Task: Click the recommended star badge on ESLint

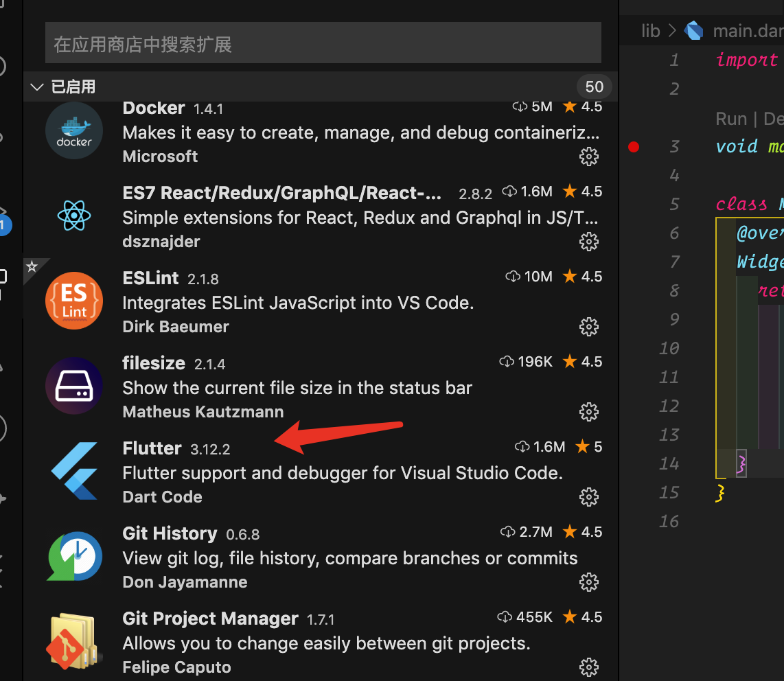Action: pyautogui.click(x=32, y=266)
